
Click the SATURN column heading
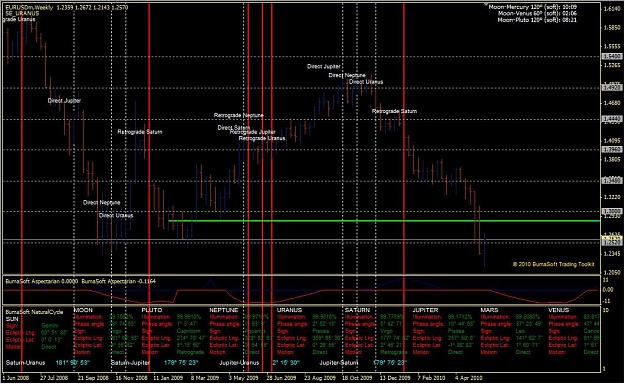(x=357, y=310)
